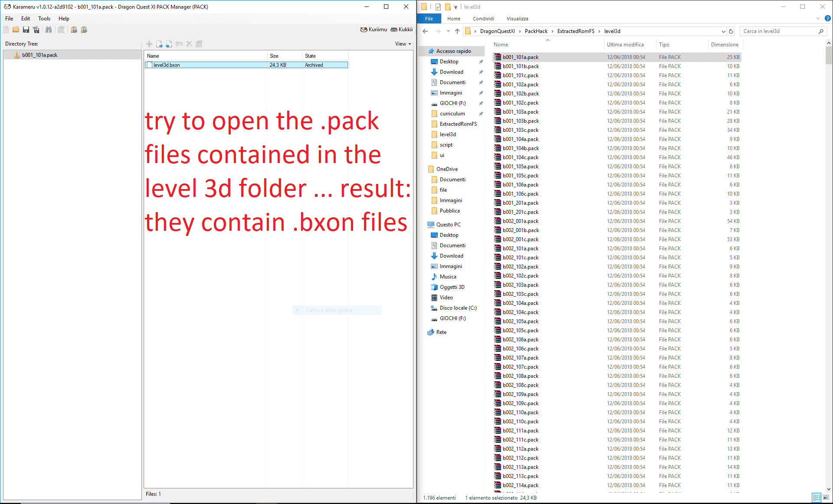This screenshot has height=504, width=833.
Task: Sort Explorer files by Tipo column
Action: 681,45
